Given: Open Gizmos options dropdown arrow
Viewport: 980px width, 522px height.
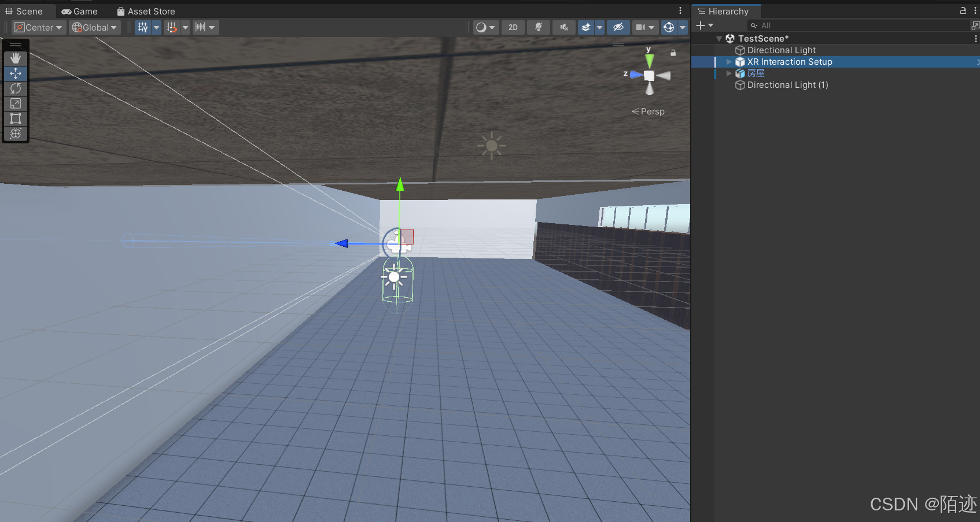Looking at the screenshot, I should tap(683, 27).
